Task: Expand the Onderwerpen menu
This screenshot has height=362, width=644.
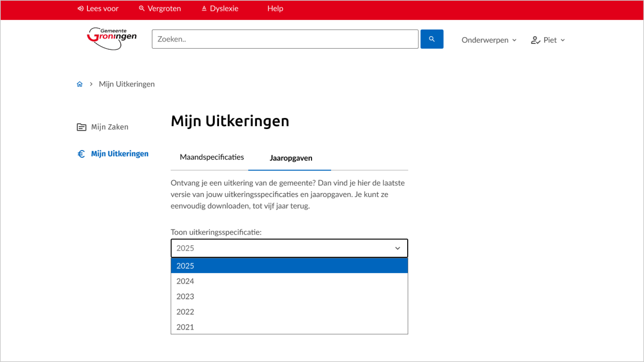Action: tap(489, 40)
